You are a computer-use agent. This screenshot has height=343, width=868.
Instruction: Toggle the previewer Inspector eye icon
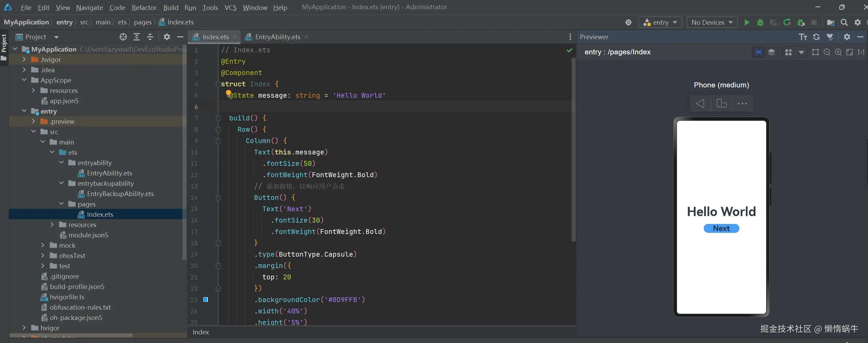[759, 52]
